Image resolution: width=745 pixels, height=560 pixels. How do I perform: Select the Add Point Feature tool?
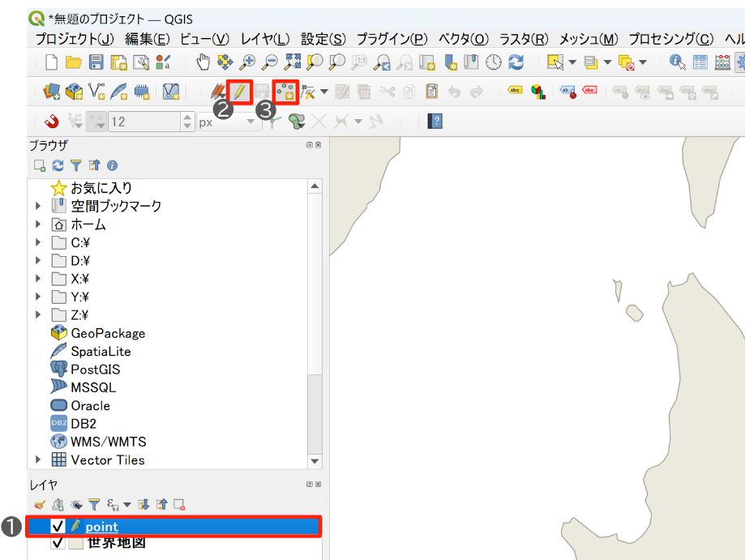coord(286,92)
